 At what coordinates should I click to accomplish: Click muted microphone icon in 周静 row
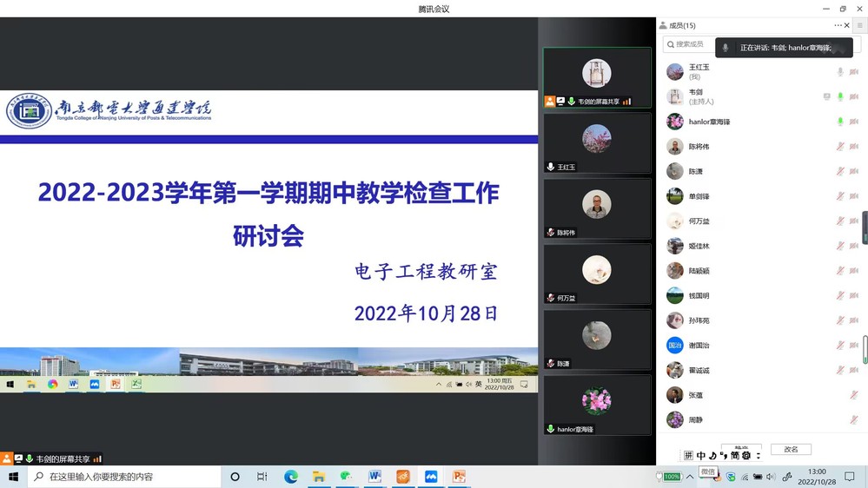coord(854,420)
